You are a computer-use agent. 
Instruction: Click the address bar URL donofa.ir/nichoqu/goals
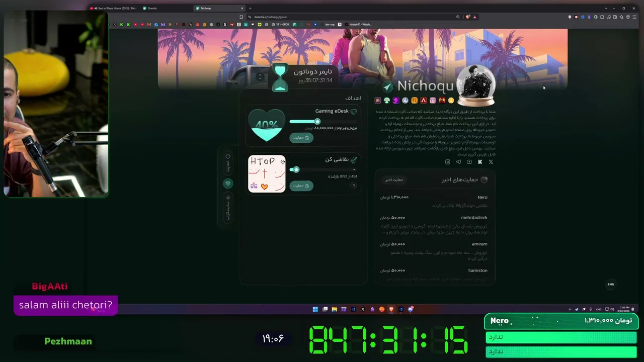[271, 17]
